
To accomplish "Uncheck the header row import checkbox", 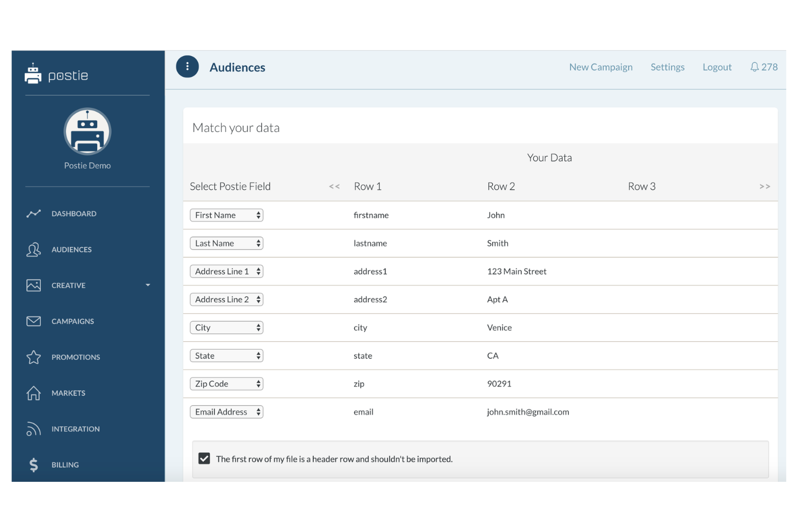I will click(204, 458).
